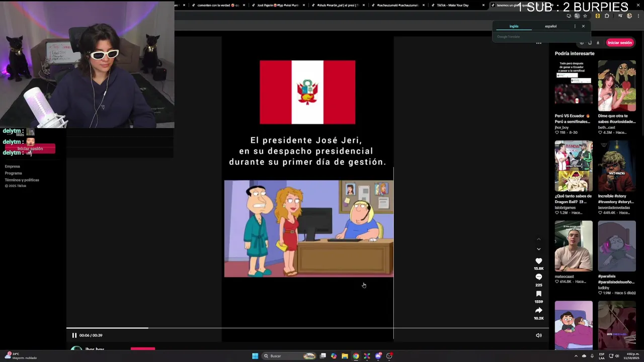Open the Programa link in left sidebar
Screen dimensions: 644x362
(x=14, y=173)
